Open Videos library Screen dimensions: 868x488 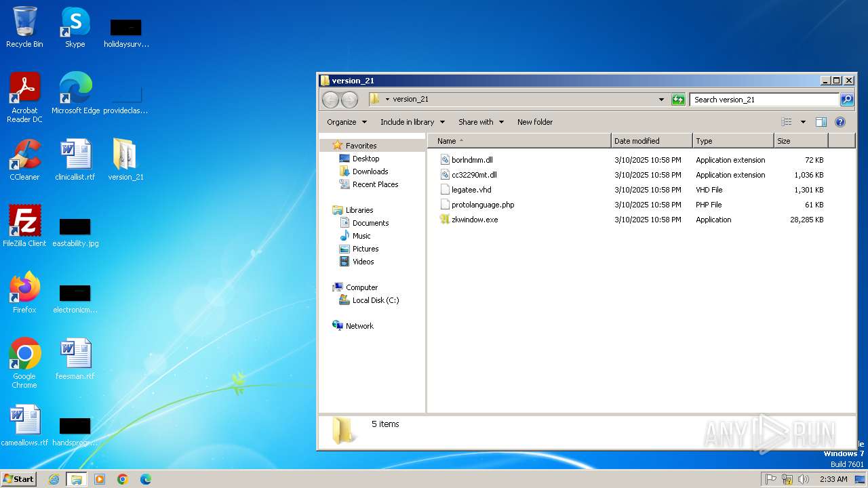tap(363, 262)
